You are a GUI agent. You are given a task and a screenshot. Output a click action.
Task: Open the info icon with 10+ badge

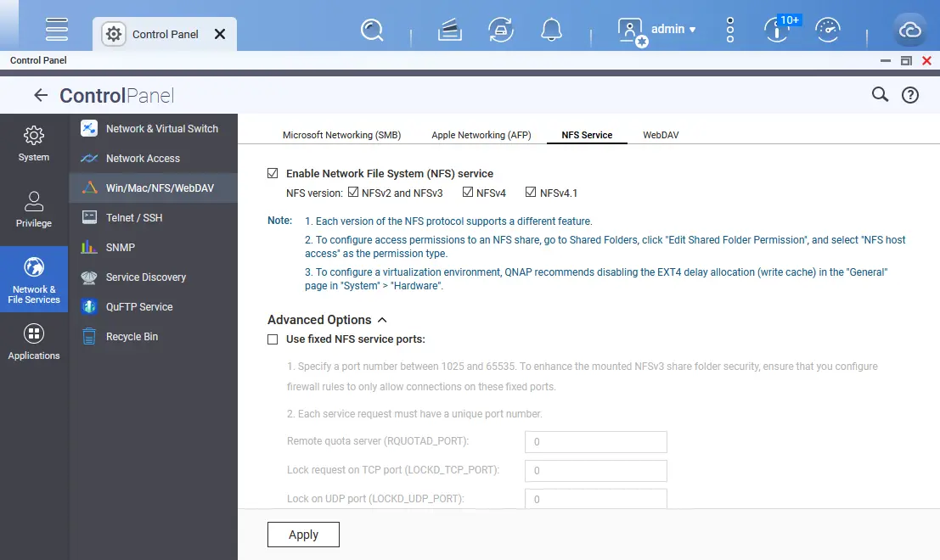[780, 28]
